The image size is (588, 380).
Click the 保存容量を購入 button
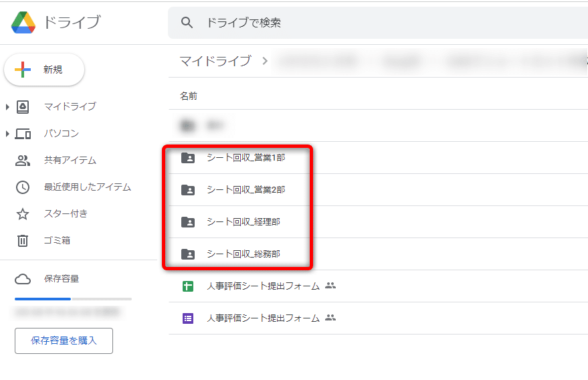coord(64,341)
